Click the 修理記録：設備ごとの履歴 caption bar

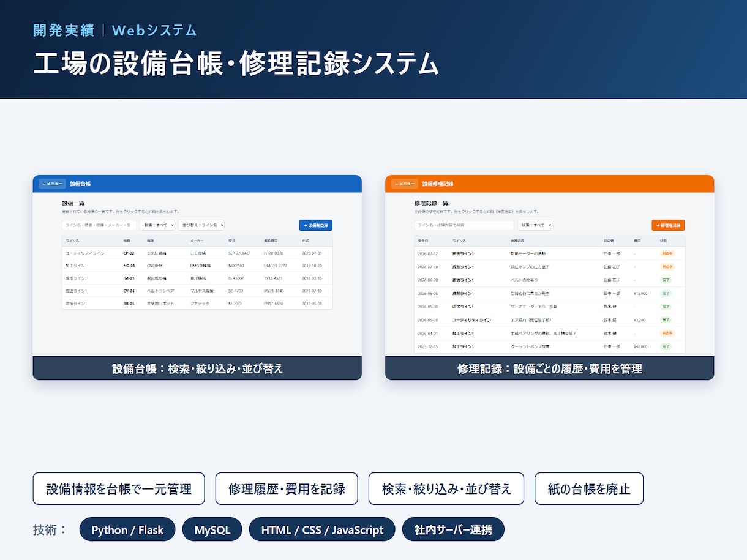(x=550, y=368)
